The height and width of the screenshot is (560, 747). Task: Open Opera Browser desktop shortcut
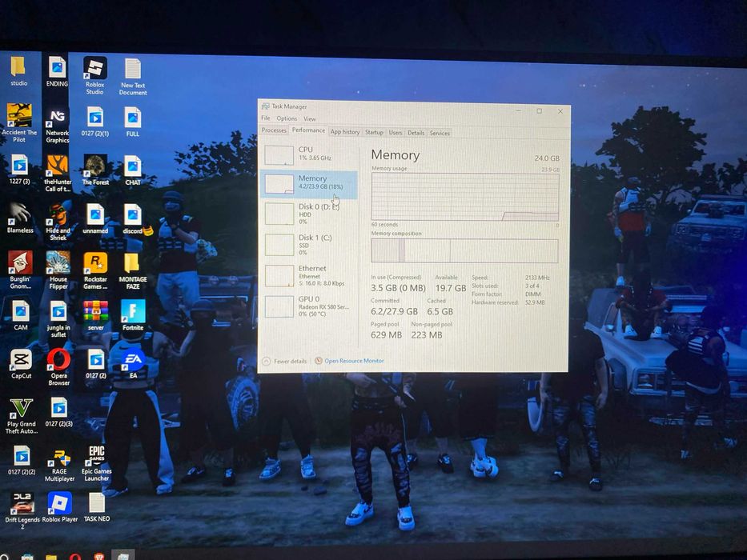58,367
